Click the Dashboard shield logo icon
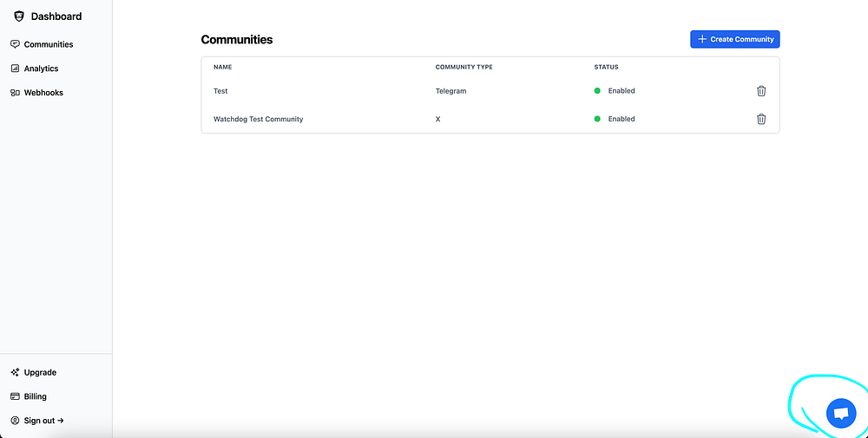Image resolution: width=868 pixels, height=438 pixels. point(19,16)
